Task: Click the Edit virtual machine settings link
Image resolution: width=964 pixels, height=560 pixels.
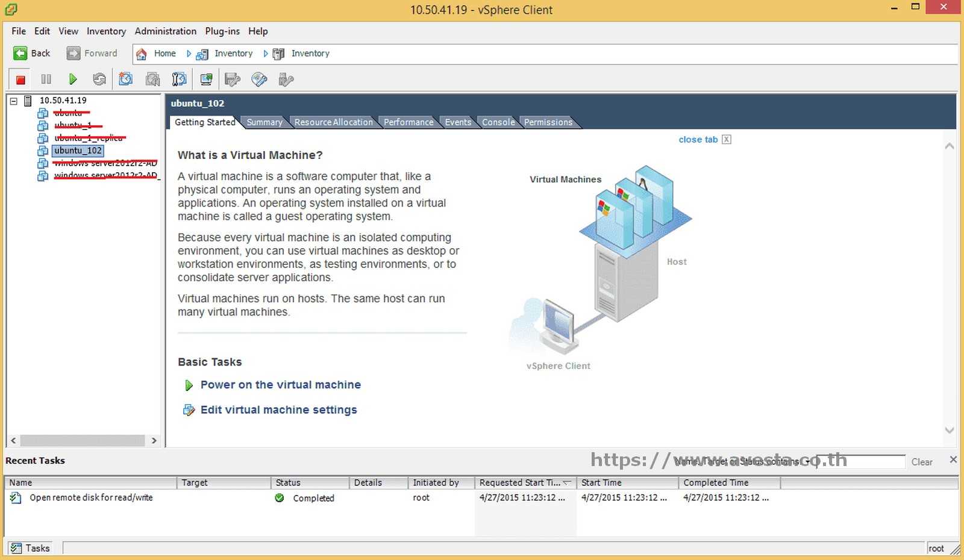Action: coord(278,409)
